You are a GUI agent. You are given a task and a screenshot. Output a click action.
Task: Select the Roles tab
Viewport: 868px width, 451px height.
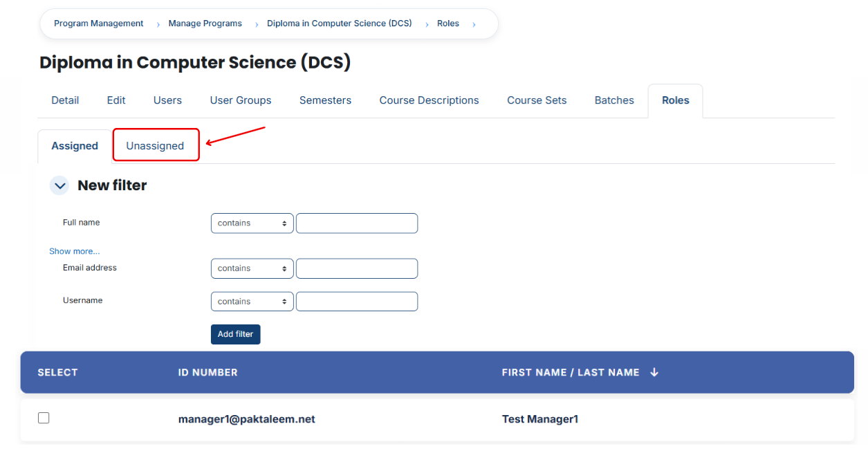(x=675, y=100)
